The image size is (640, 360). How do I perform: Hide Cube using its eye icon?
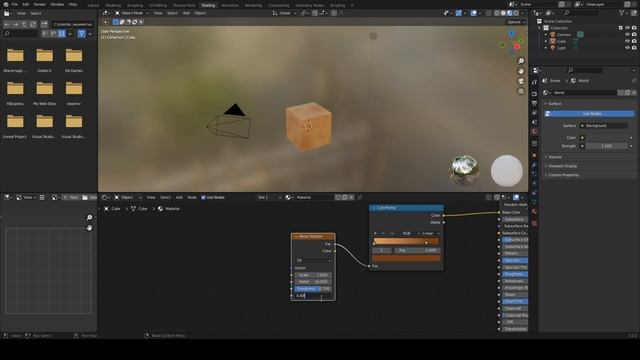click(x=627, y=41)
